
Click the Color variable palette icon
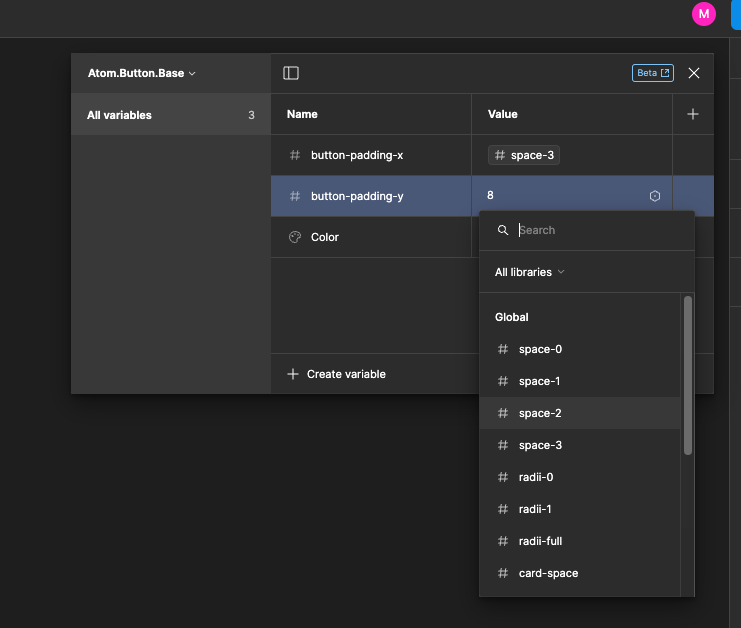pos(295,238)
